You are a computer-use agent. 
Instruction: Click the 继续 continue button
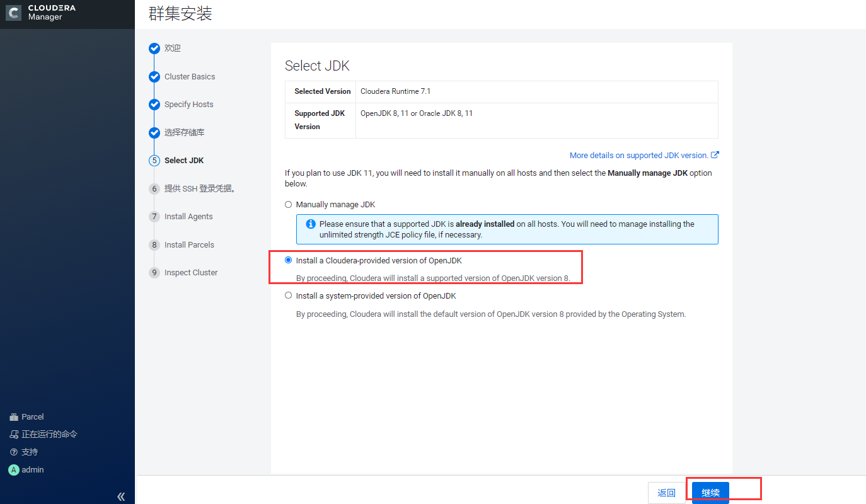point(710,493)
